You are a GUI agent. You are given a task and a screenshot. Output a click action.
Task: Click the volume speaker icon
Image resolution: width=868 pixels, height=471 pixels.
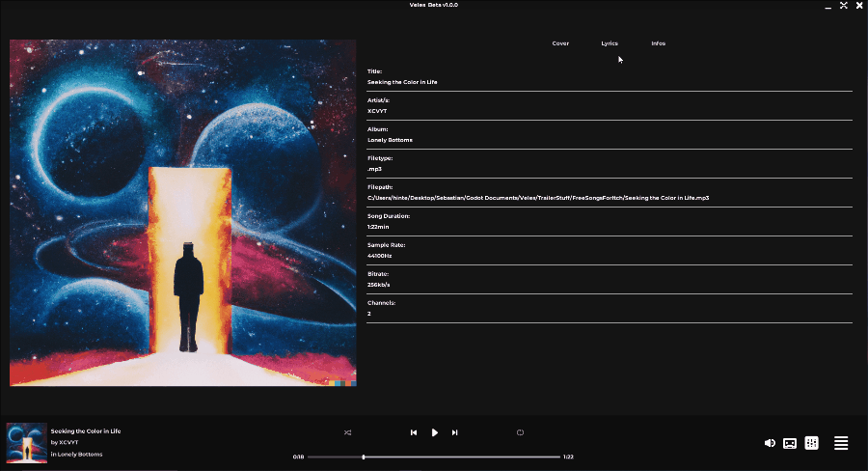coord(770,443)
